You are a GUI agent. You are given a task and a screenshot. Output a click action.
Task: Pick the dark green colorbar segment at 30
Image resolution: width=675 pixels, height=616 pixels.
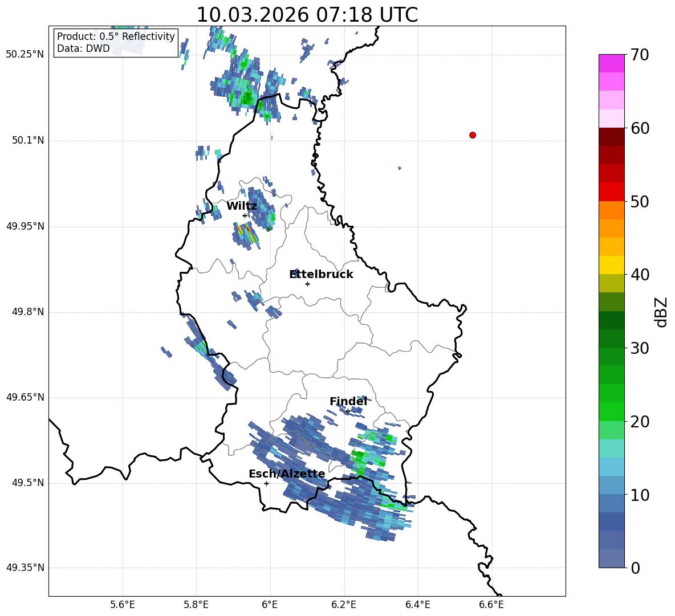(x=611, y=338)
